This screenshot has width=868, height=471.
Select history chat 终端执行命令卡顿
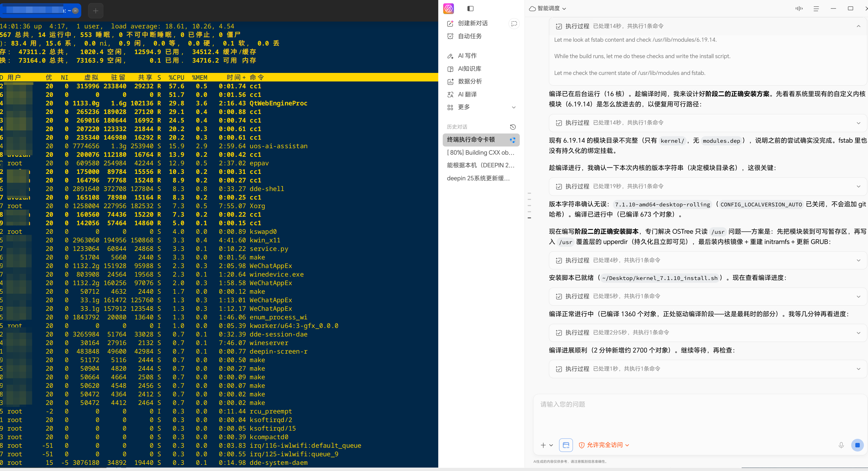[481, 140]
